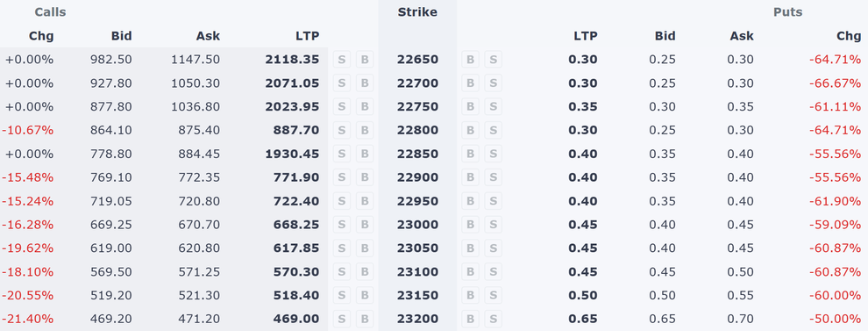Buy the 23050 call option
This screenshot has width=868, height=331.
[x=364, y=248]
